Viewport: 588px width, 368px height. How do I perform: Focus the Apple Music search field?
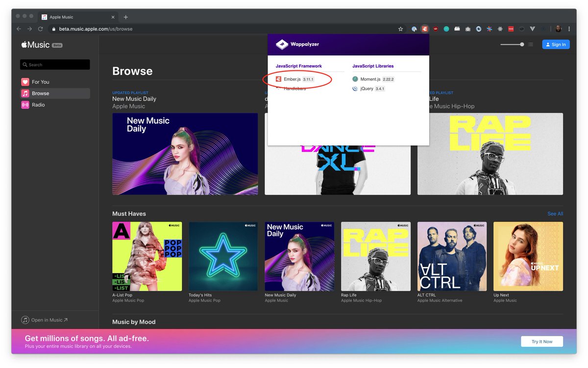(x=55, y=65)
